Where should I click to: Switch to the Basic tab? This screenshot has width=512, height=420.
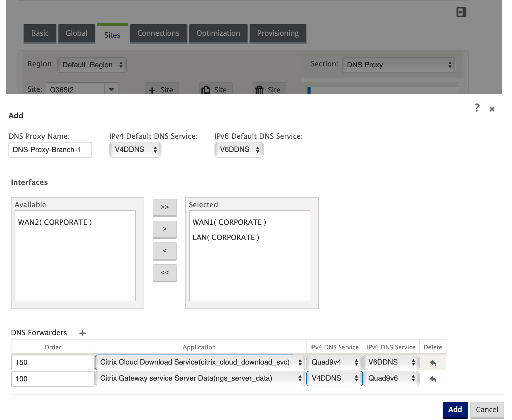(x=40, y=34)
